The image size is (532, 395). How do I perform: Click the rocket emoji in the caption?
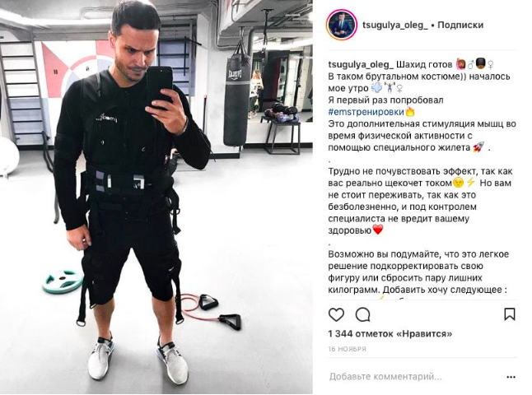479,147
